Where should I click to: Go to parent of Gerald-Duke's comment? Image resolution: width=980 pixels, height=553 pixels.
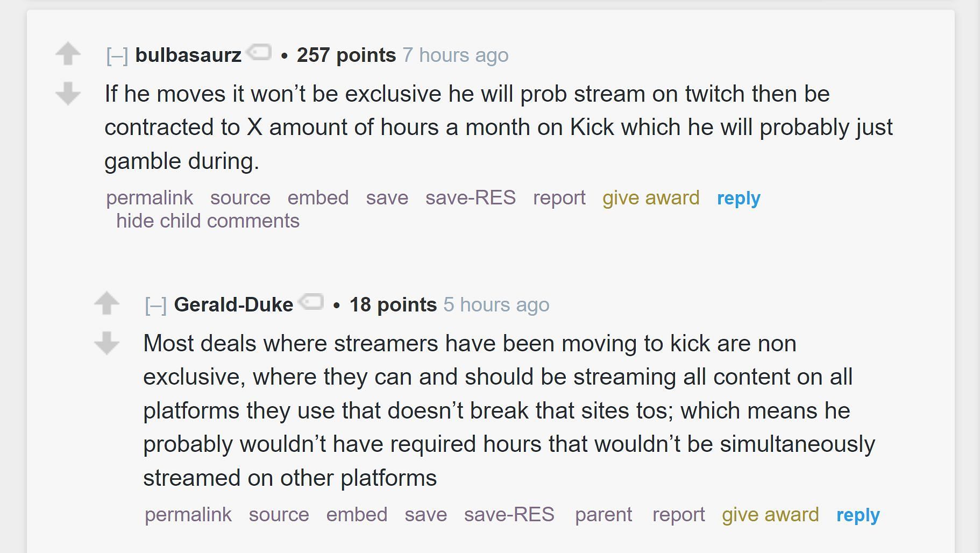pyautogui.click(x=603, y=515)
